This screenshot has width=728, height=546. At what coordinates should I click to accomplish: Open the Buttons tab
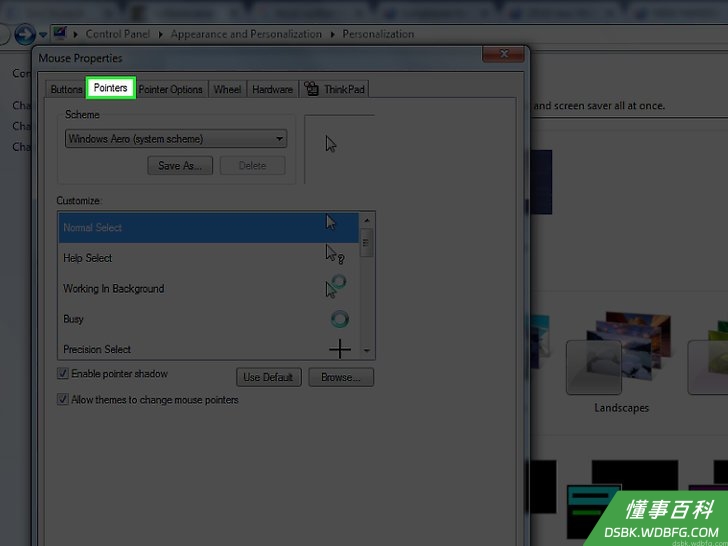[66, 89]
